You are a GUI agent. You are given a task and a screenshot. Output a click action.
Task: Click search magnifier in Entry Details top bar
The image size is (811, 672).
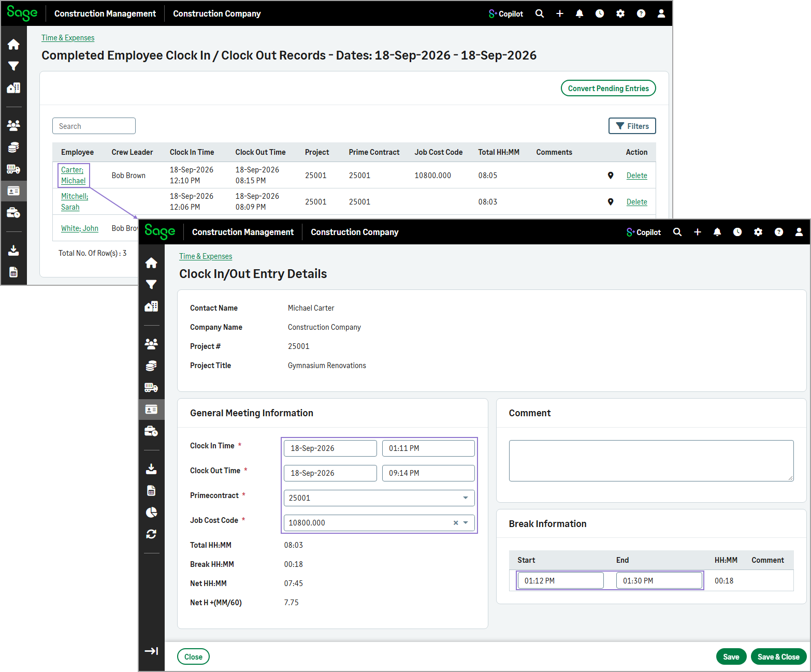point(677,232)
